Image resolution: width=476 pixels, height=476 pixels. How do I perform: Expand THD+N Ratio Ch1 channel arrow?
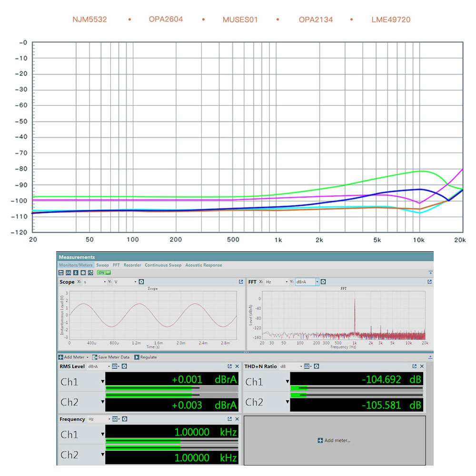point(287,382)
